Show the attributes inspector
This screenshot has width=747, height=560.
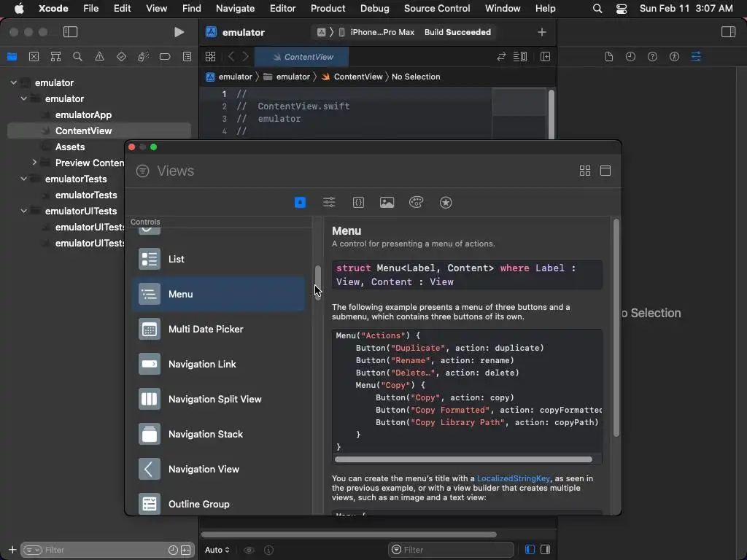pyautogui.click(x=696, y=57)
